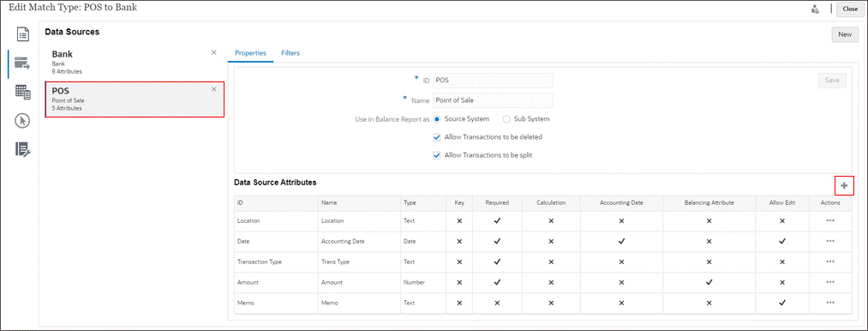Open the Formats edit sidebar icon

click(x=22, y=149)
